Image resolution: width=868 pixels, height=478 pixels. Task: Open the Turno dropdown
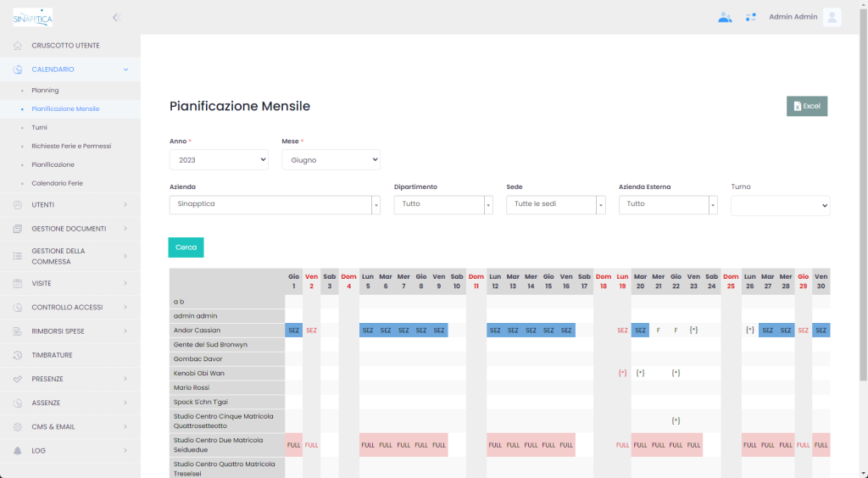[780, 205]
